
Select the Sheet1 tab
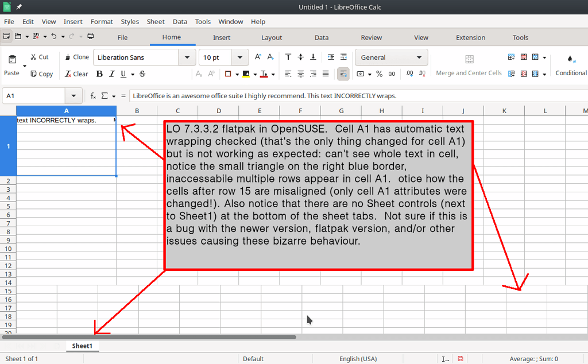82,346
